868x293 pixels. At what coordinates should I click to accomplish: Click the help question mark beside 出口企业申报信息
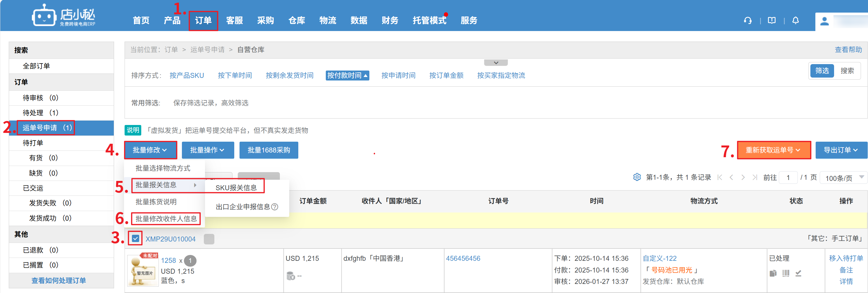275,207
